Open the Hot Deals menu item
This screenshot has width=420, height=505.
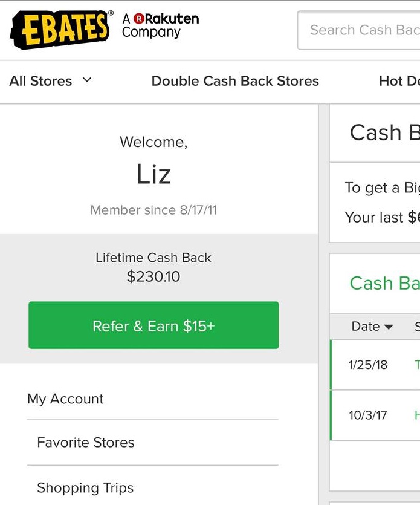coord(399,81)
